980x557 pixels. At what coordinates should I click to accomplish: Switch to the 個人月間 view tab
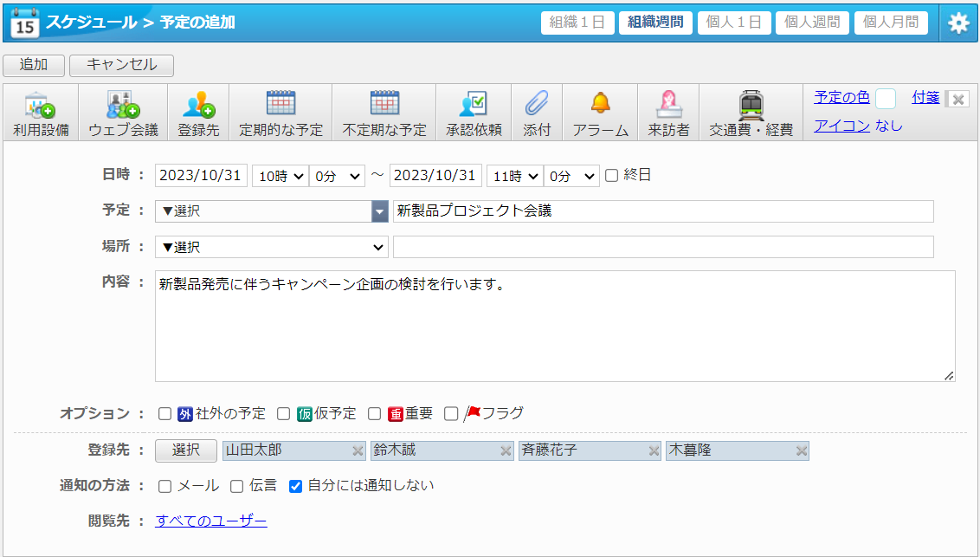click(891, 23)
